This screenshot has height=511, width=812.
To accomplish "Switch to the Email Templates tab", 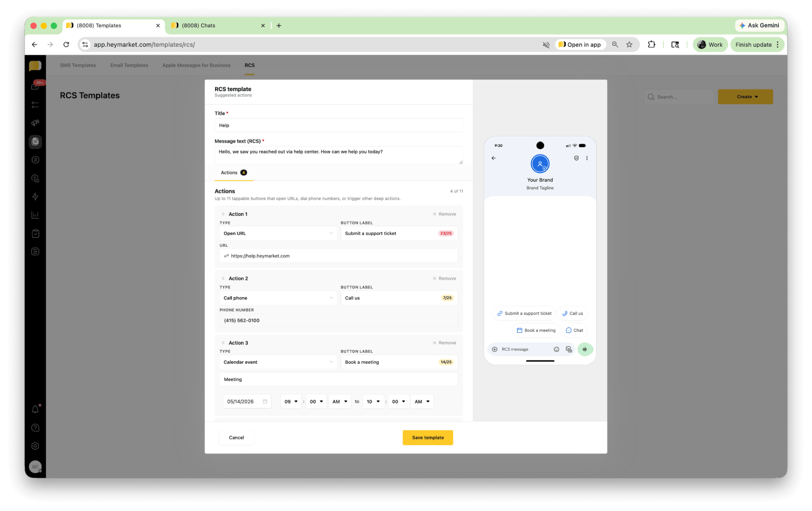I will click(x=129, y=65).
